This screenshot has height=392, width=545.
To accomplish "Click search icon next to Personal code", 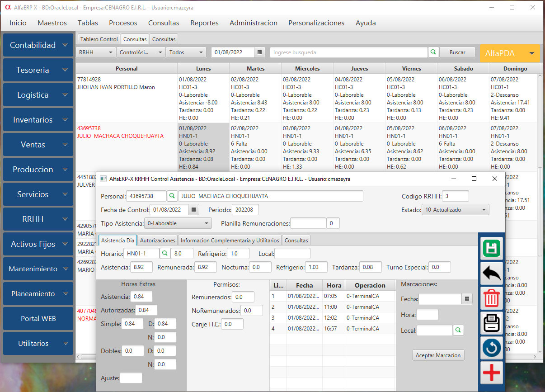I will [x=172, y=196].
